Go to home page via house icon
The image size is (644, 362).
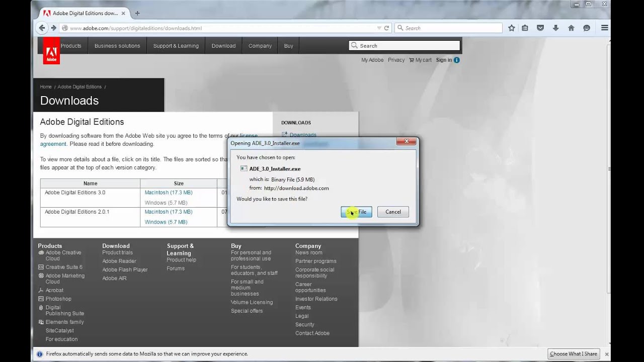pyautogui.click(x=571, y=28)
